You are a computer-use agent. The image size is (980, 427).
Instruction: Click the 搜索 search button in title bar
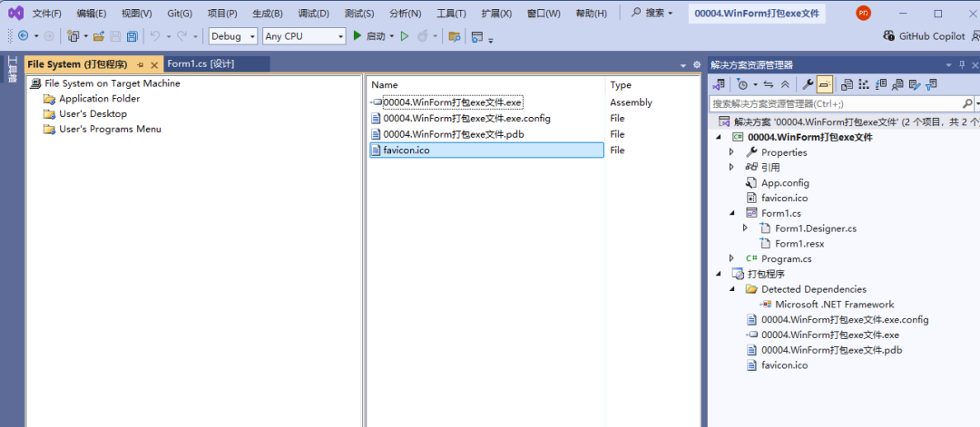(652, 13)
